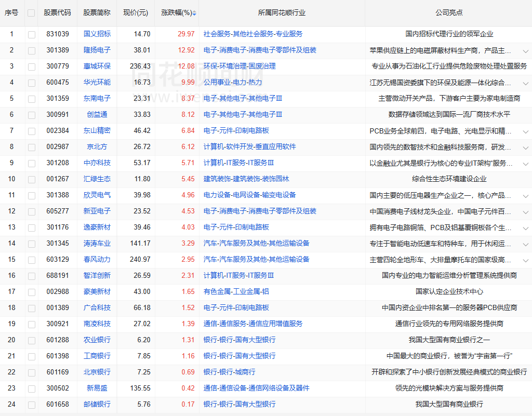
Task: Click the 公司亮点 column header
Action: coord(449,13)
